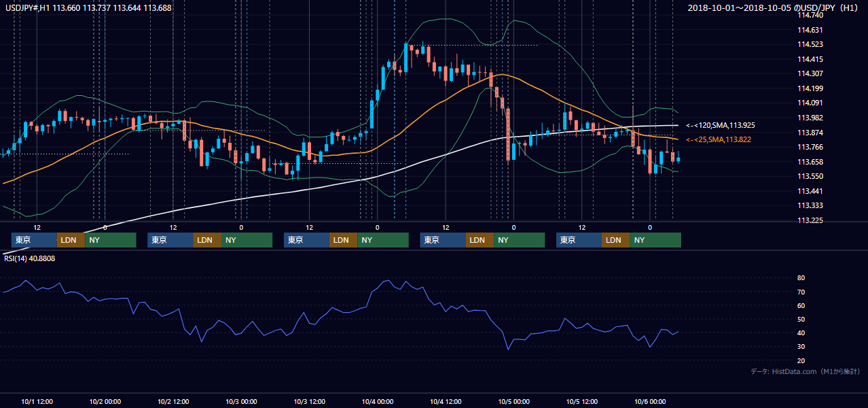Select the 10/4 00:00 time label

(378, 401)
